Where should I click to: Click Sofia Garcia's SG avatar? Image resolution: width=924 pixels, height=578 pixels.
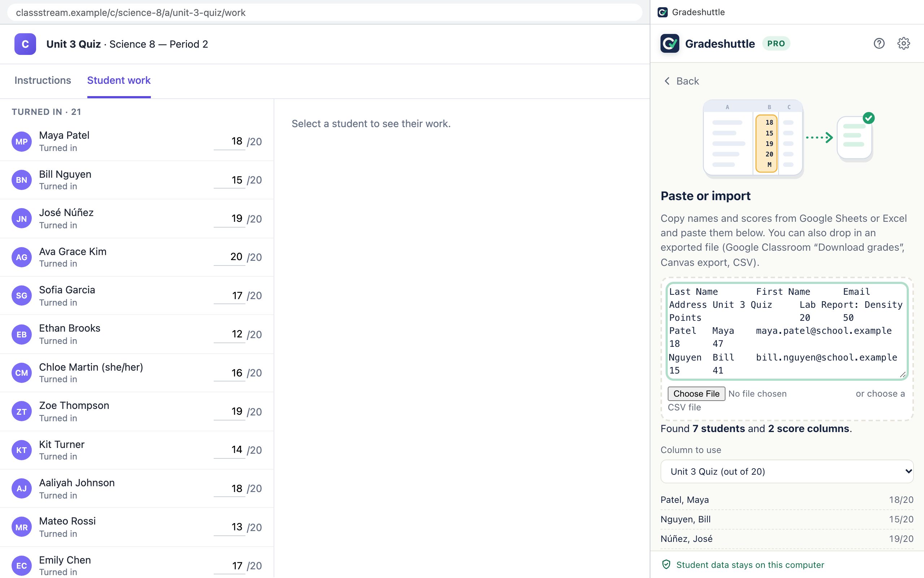21,296
